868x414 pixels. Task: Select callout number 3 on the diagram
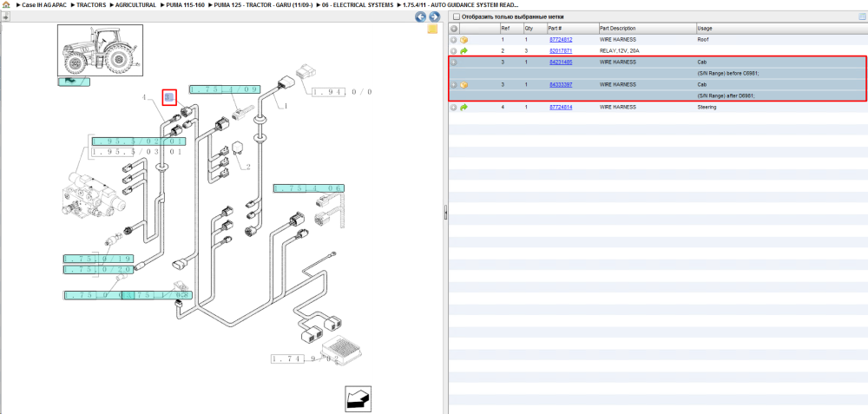click(169, 98)
